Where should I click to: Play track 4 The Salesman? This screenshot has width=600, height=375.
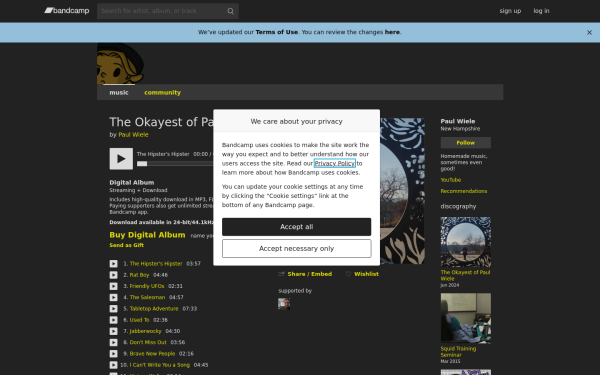click(x=114, y=297)
